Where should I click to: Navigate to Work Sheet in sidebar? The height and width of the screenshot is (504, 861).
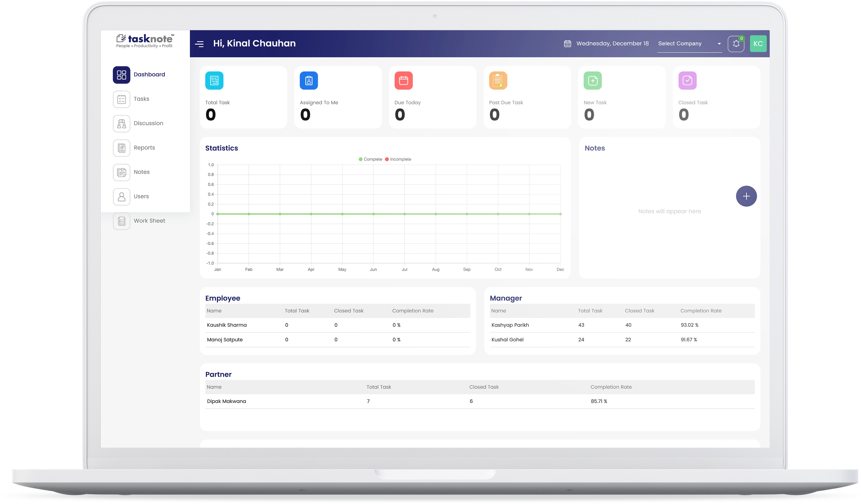[149, 221]
